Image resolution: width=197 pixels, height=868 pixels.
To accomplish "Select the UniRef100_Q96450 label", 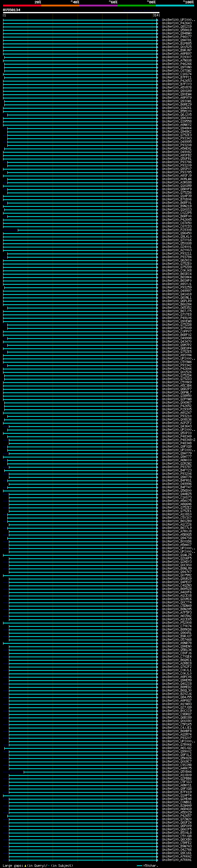I will 177,233.
